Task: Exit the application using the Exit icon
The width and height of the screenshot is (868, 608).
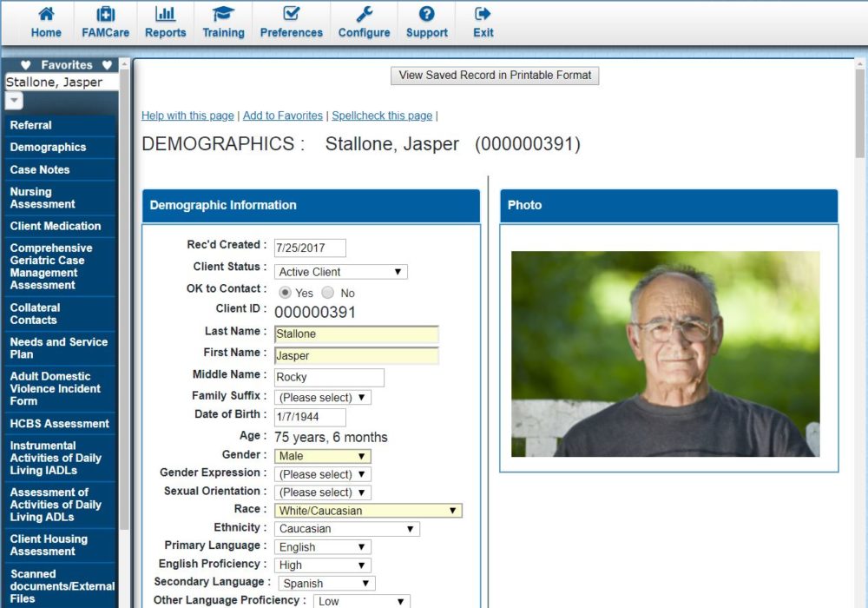Action: click(482, 22)
